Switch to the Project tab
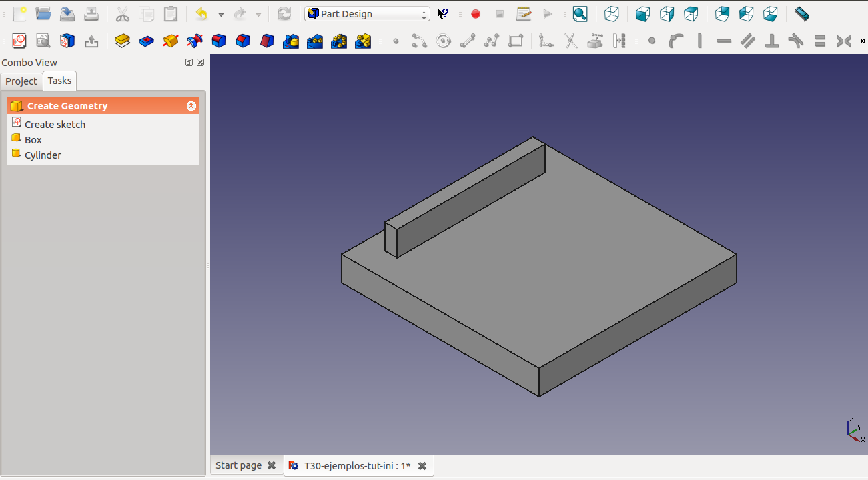868x480 pixels. (21, 81)
